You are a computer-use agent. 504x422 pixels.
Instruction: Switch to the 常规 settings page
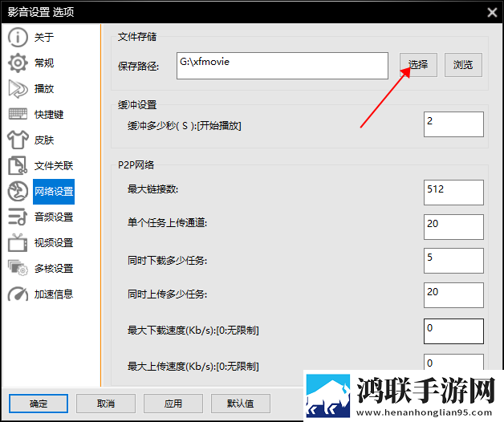44,63
